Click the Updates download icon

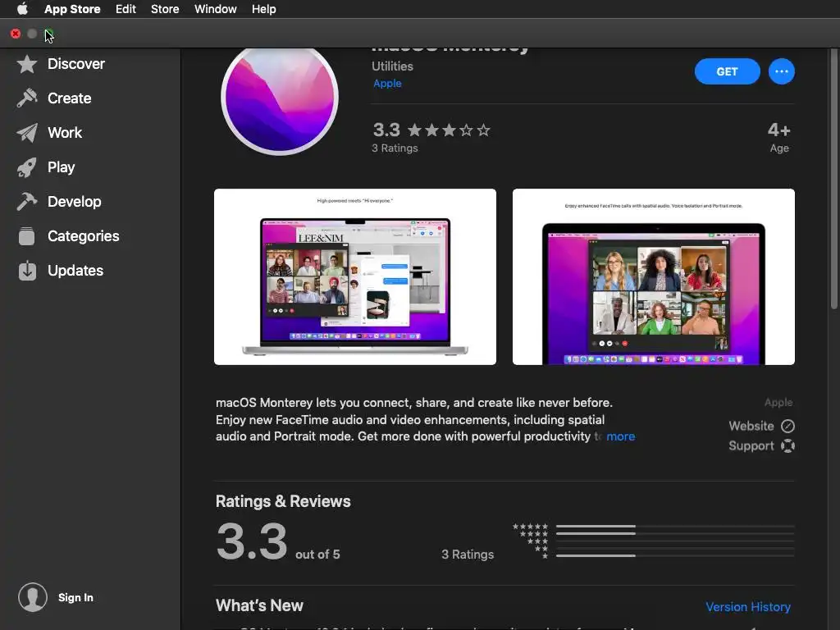click(x=27, y=271)
